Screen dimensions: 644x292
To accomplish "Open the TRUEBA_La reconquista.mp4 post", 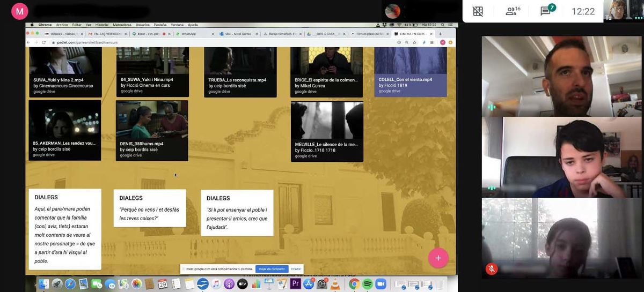I will [240, 72].
